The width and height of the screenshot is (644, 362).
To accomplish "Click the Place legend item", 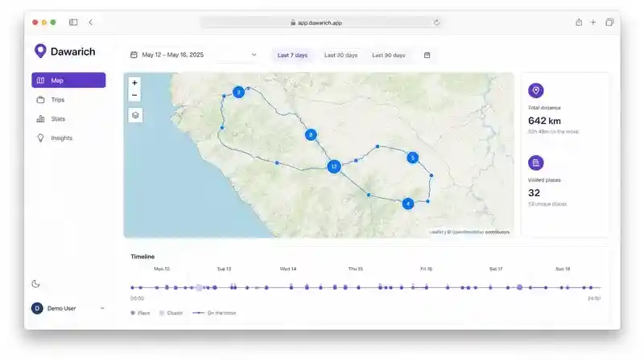I will click(x=140, y=313).
